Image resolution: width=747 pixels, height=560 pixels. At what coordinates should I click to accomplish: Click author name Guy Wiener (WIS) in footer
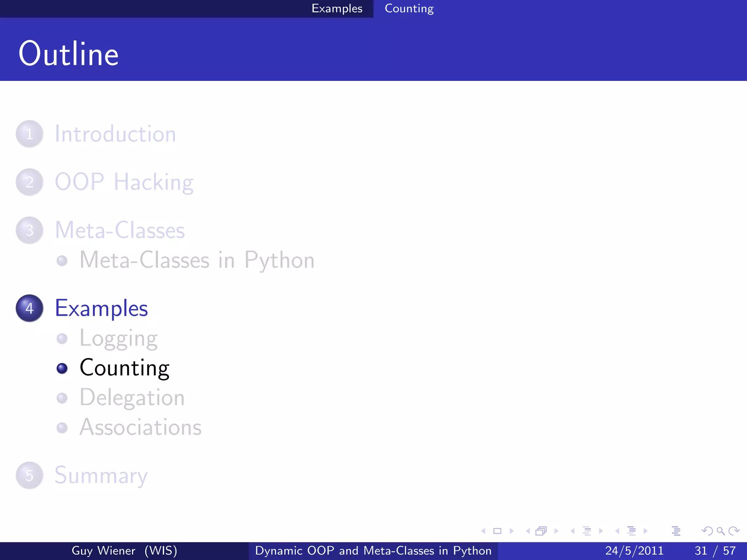(x=124, y=551)
